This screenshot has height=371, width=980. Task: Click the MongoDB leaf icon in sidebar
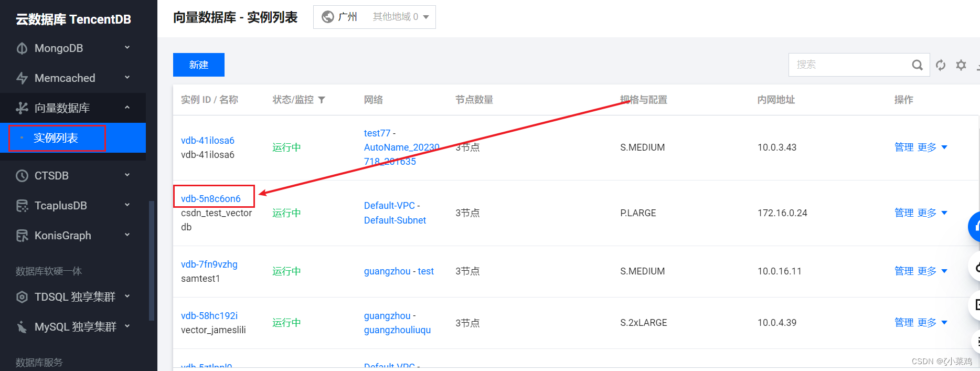pos(22,48)
